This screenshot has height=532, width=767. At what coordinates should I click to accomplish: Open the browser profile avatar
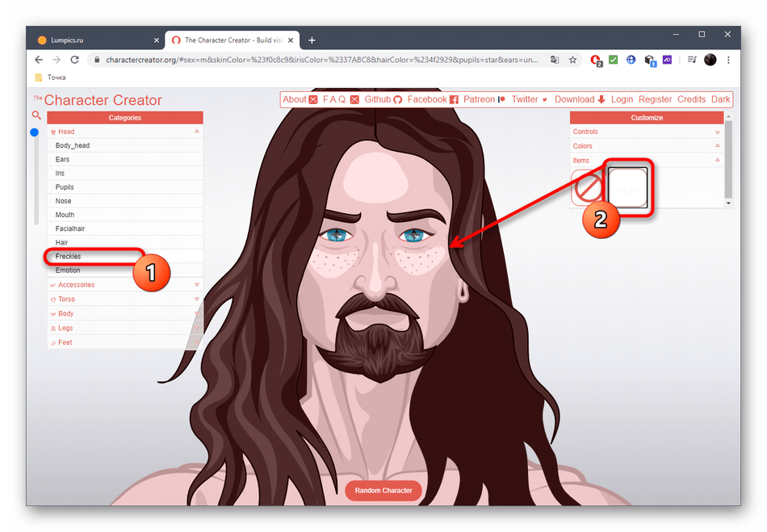pyautogui.click(x=710, y=60)
